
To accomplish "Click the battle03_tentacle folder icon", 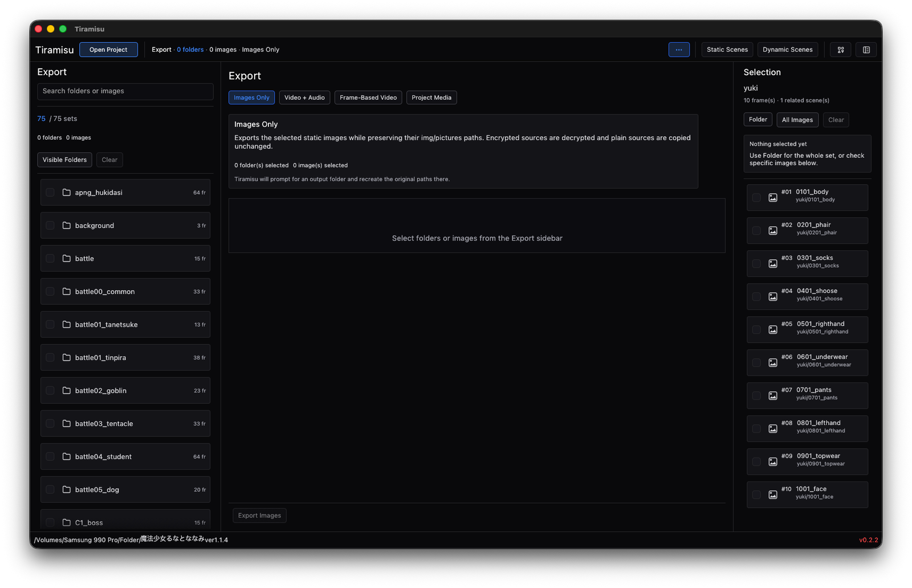I will click(x=67, y=424).
